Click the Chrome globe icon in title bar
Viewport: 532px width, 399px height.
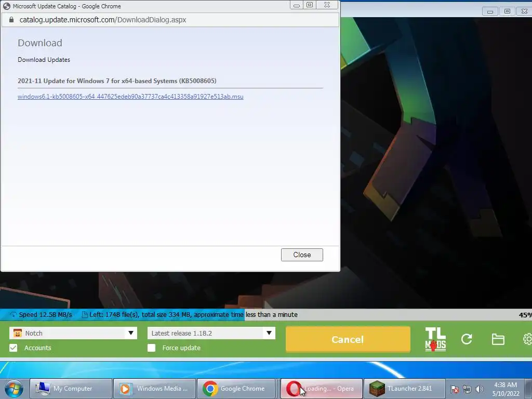tap(6, 6)
